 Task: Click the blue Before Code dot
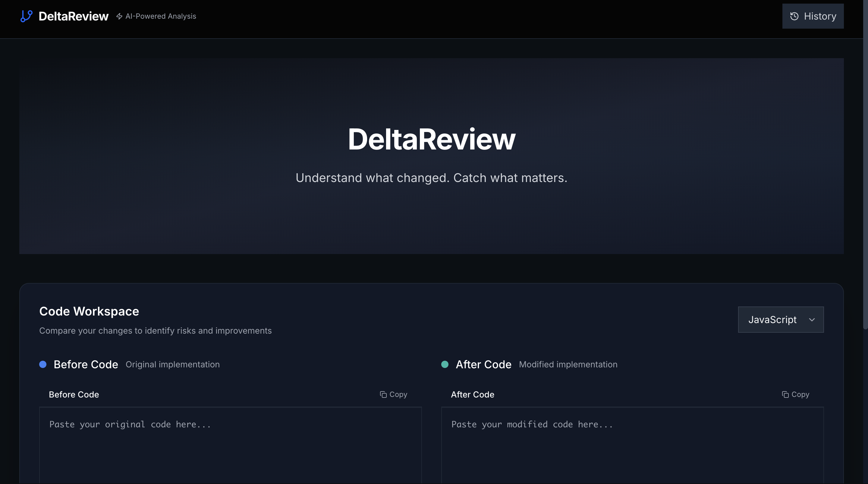pyautogui.click(x=43, y=364)
